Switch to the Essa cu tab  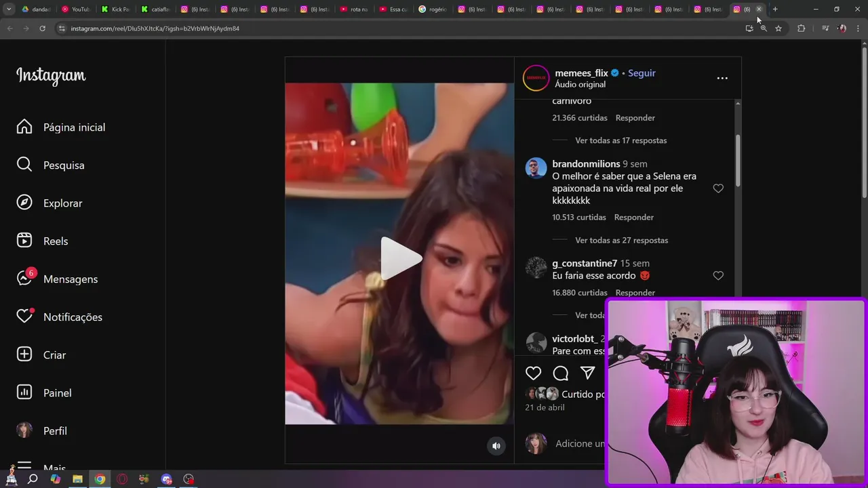(x=393, y=9)
